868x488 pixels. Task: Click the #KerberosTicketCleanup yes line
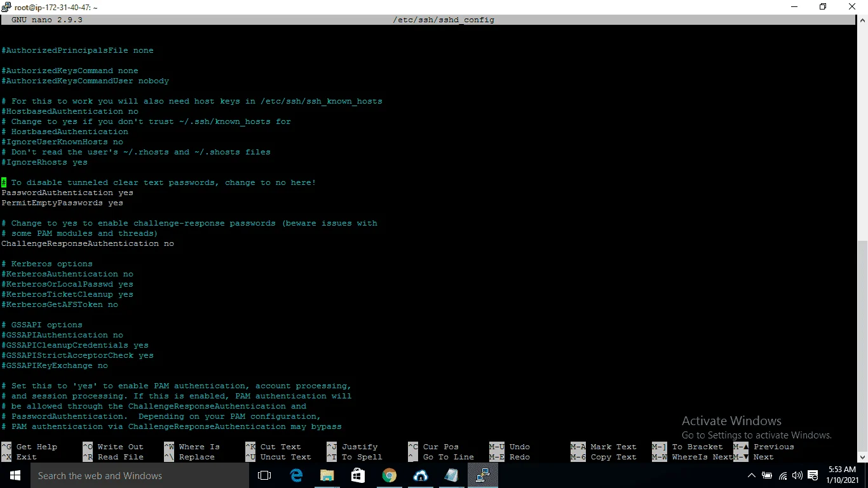coord(67,294)
